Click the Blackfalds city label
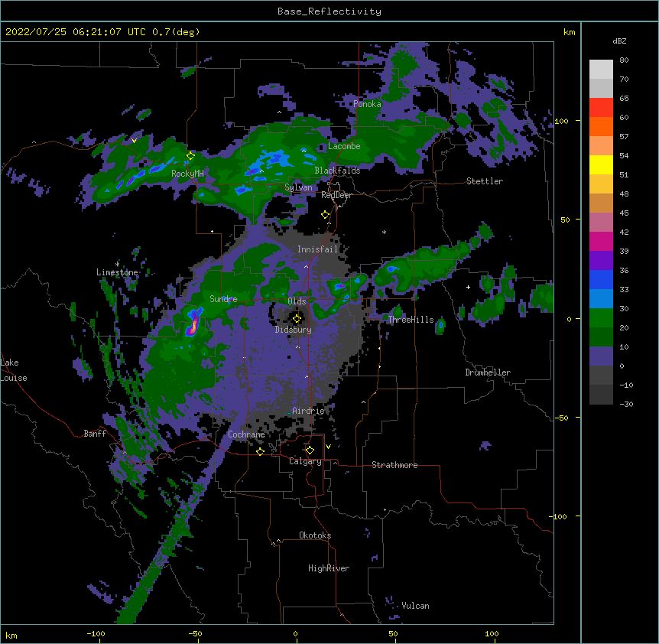The width and height of the screenshot is (659, 644). coord(337,171)
